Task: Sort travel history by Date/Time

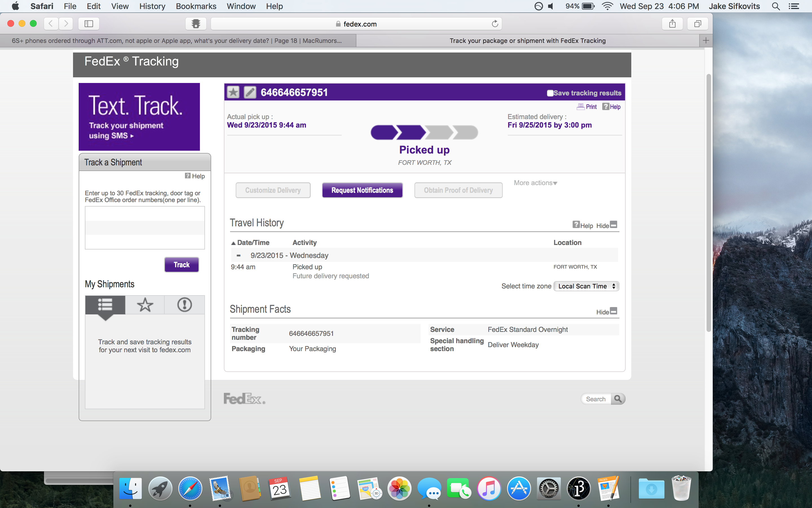Action: [x=250, y=243]
